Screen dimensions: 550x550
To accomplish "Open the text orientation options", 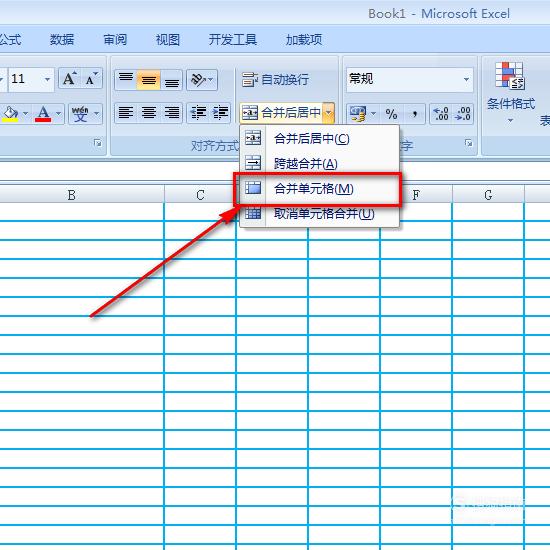I will click(x=202, y=80).
